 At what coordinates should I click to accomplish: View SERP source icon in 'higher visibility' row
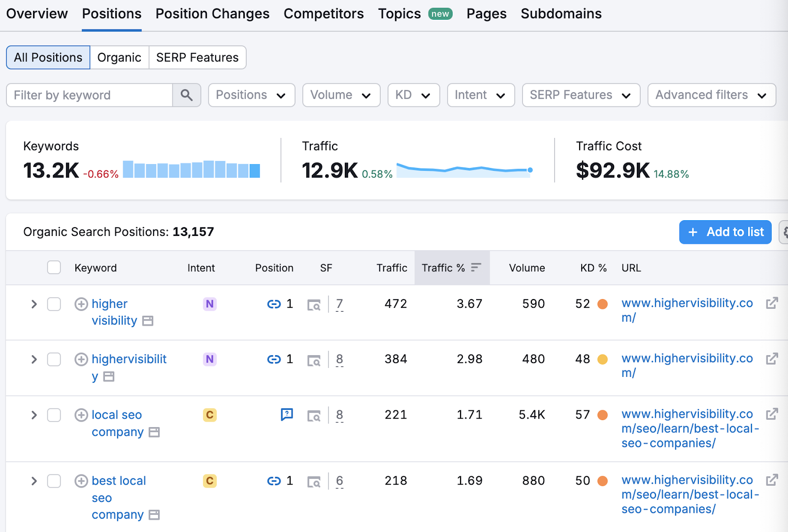coord(314,305)
